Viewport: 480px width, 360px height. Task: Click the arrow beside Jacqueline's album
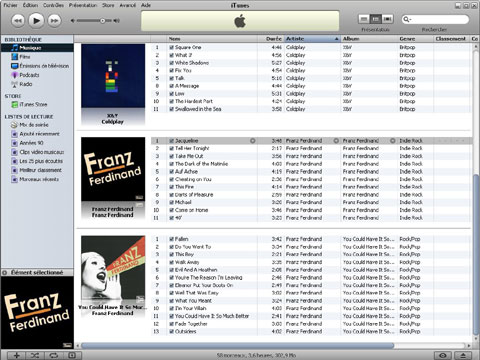click(x=393, y=141)
